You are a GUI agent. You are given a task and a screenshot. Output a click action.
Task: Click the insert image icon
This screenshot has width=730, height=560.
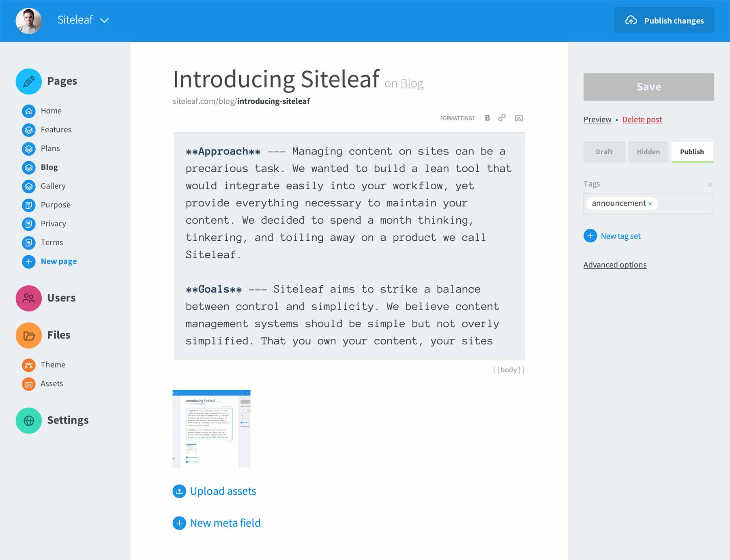(518, 118)
